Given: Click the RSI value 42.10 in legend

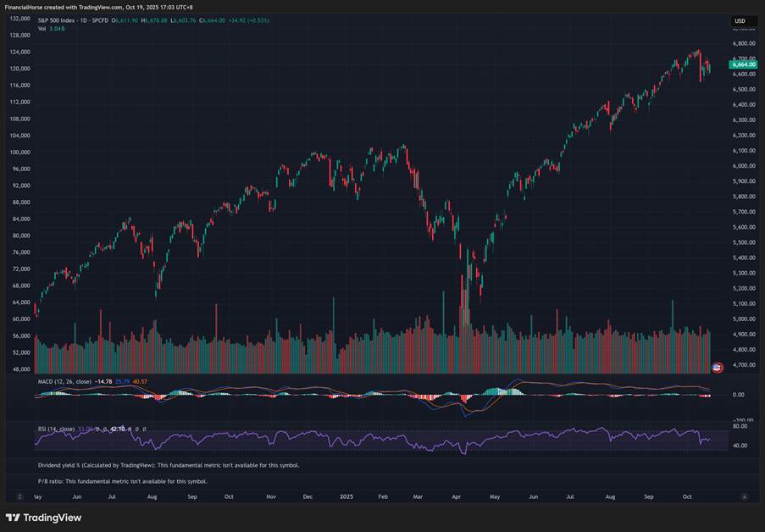Looking at the screenshot, I should pos(117,429).
